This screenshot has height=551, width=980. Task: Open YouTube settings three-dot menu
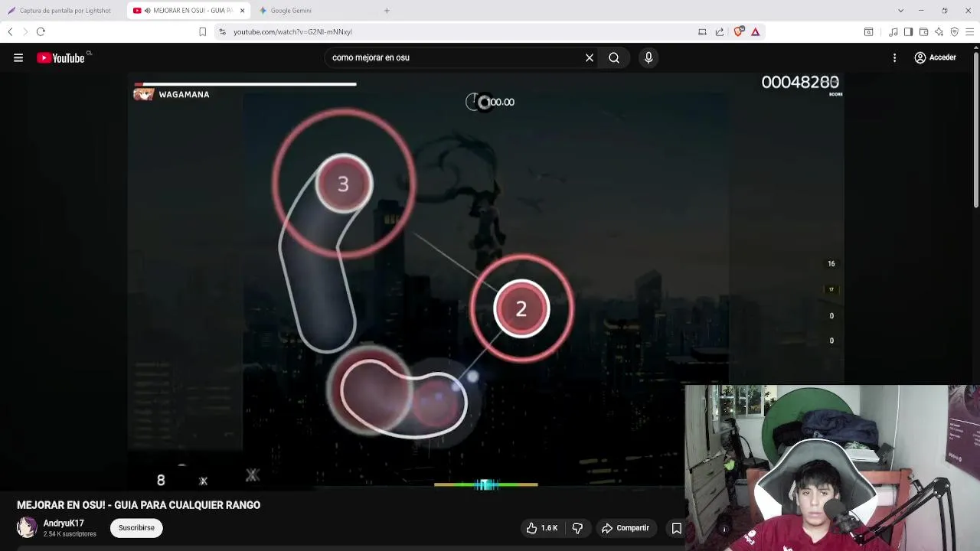(x=894, y=57)
